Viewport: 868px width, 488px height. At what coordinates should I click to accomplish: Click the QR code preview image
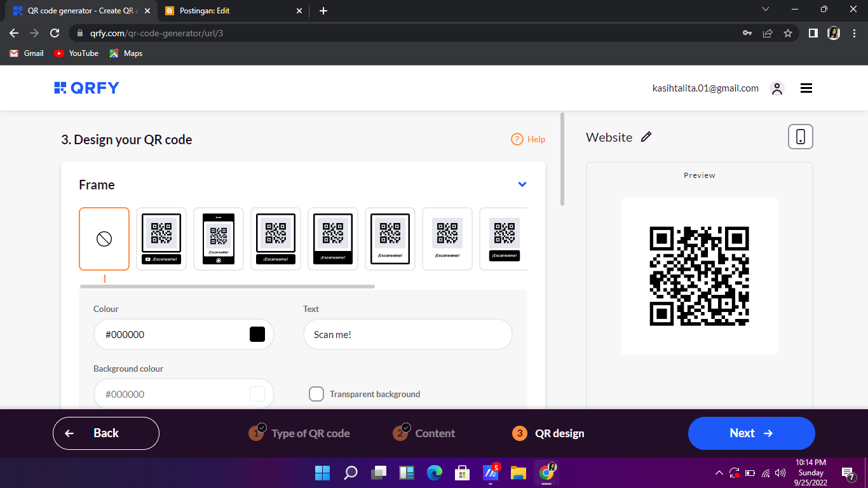coord(700,276)
